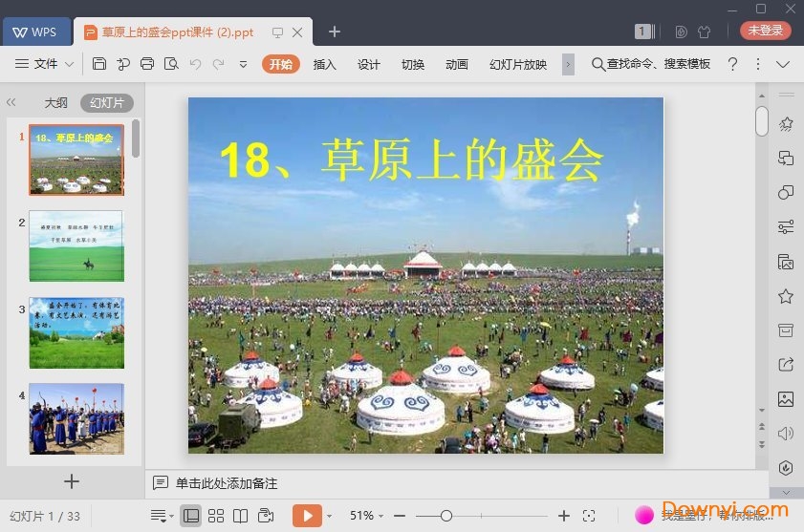This screenshot has width=804, height=532.
Task: Switch to reading view icon
Action: 241,516
